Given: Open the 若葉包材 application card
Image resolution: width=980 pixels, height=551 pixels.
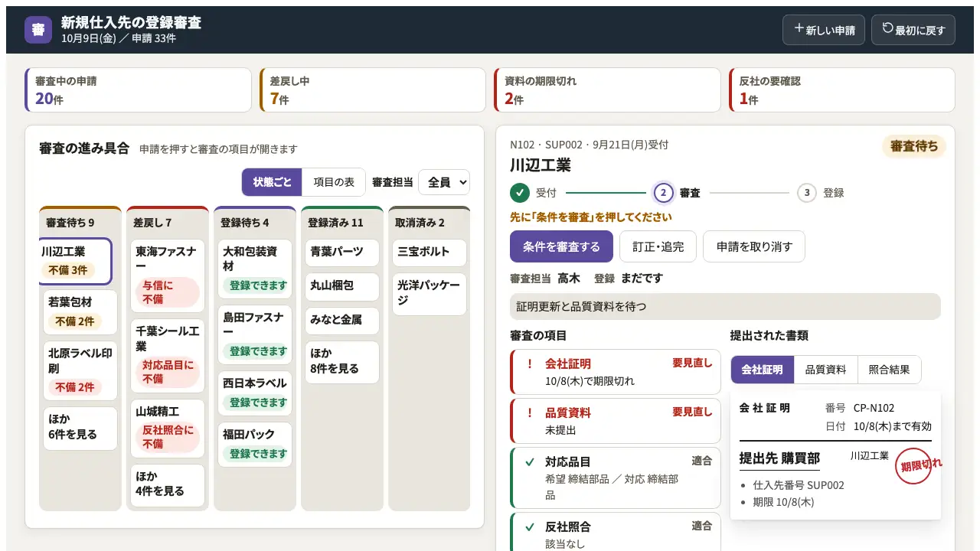Looking at the screenshot, I should pos(80,312).
